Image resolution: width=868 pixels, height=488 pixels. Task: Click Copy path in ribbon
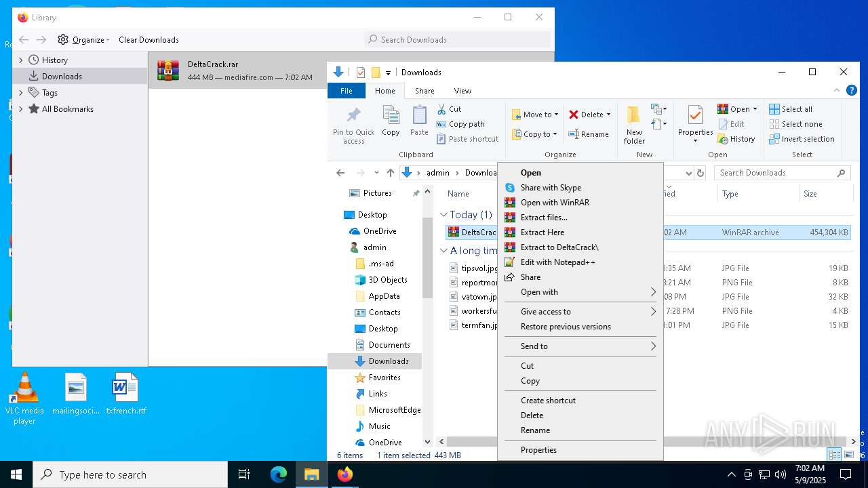coord(460,124)
